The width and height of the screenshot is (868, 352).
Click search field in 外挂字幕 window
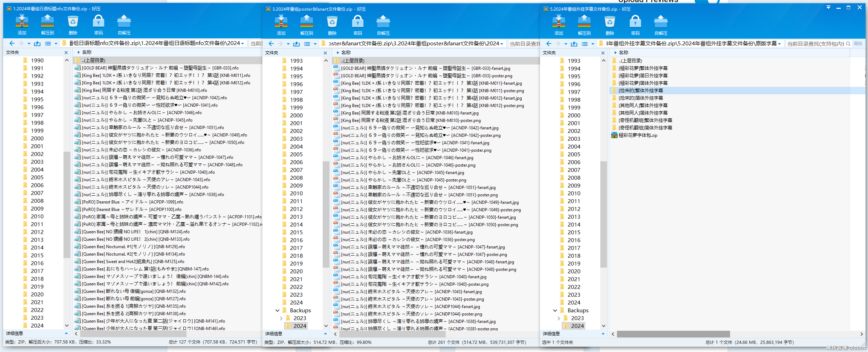pyautogui.click(x=815, y=44)
